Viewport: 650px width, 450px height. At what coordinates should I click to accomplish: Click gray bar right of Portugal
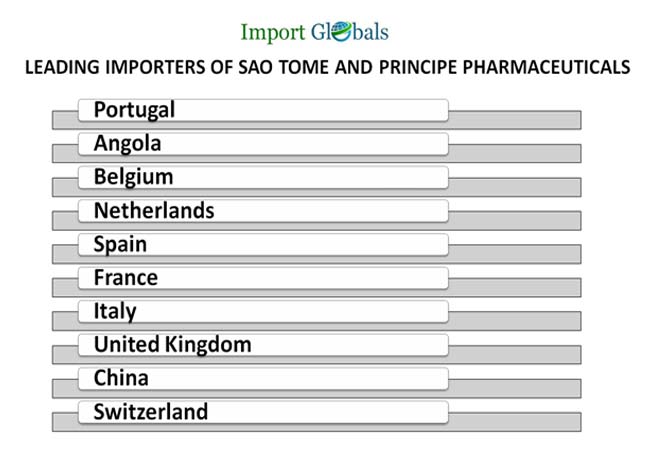pyautogui.click(x=514, y=120)
